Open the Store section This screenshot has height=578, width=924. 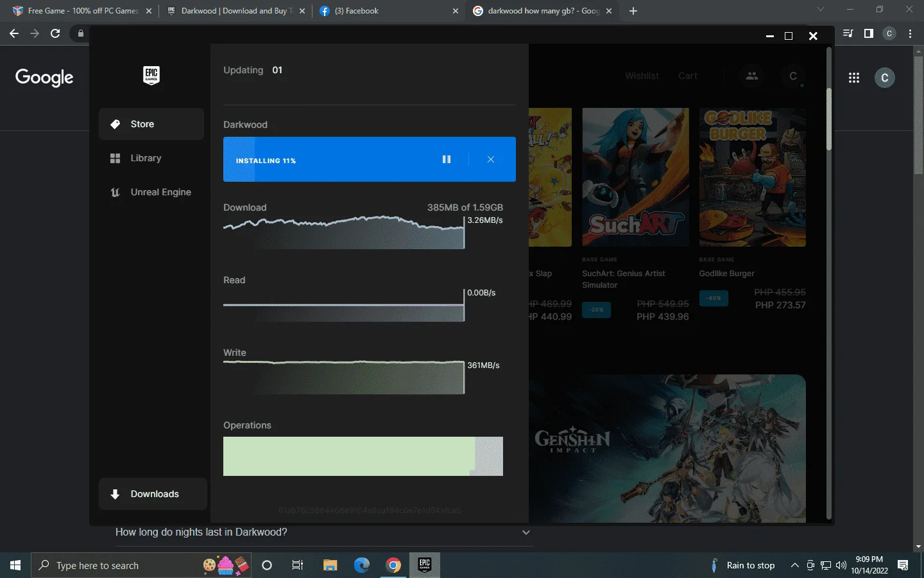point(151,124)
